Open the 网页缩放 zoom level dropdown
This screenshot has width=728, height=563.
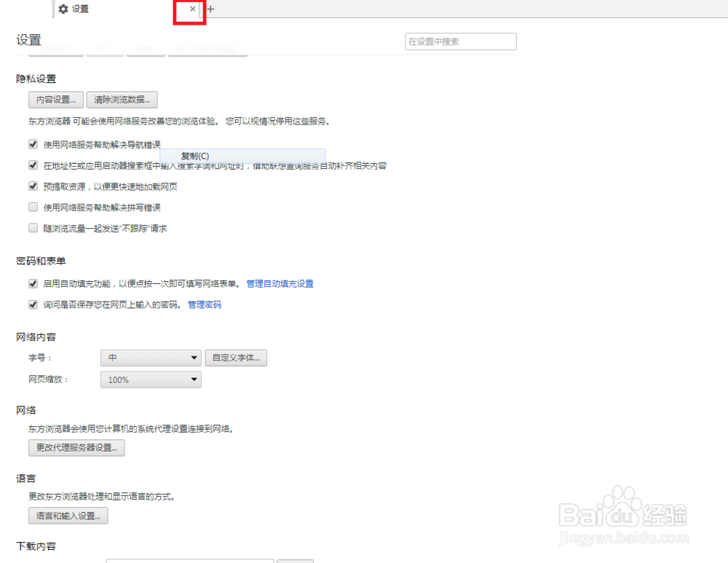(x=150, y=379)
